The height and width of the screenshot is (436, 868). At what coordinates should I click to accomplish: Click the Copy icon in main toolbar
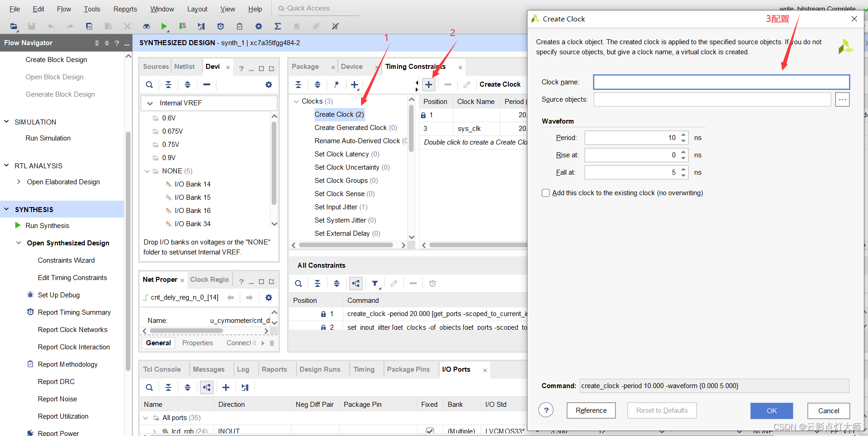(89, 26)
